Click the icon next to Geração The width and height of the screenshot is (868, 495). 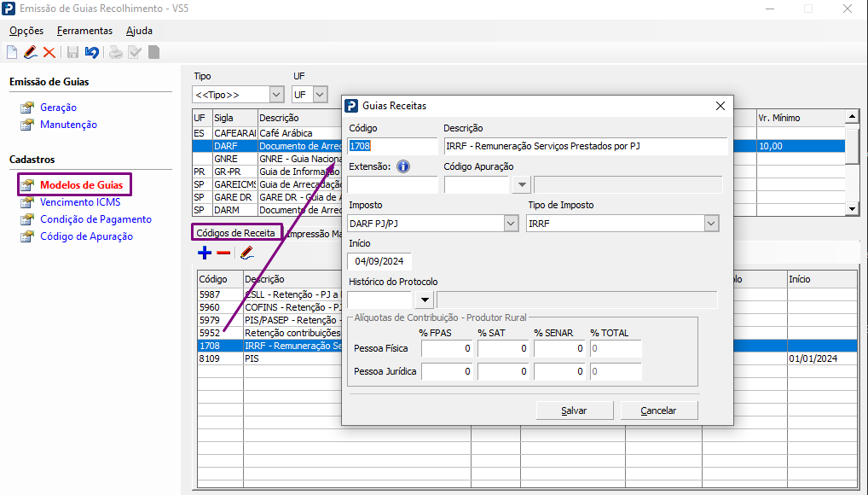click(27, 108)
